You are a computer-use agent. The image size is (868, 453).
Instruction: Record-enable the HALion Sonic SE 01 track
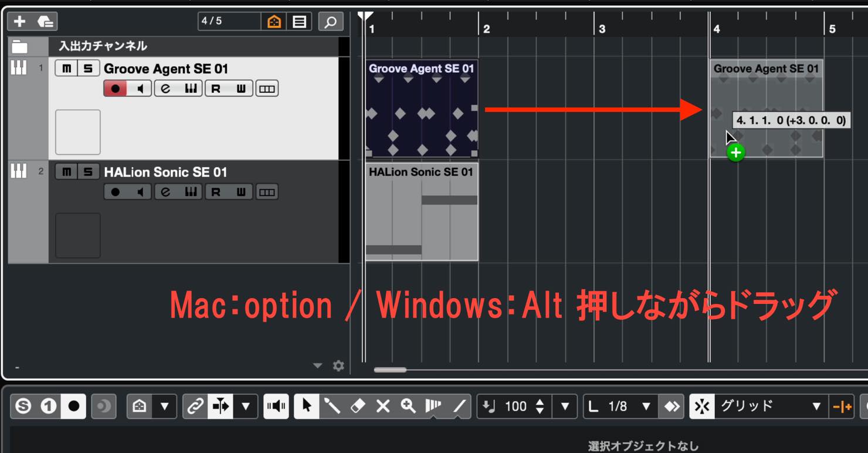116,192
